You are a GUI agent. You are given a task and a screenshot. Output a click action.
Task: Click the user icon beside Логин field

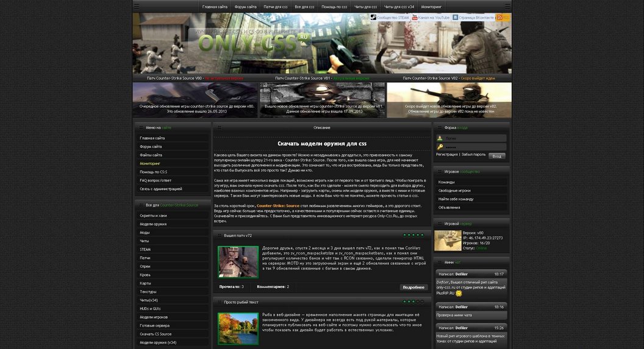pyautogui.click(x=440, y=138)
